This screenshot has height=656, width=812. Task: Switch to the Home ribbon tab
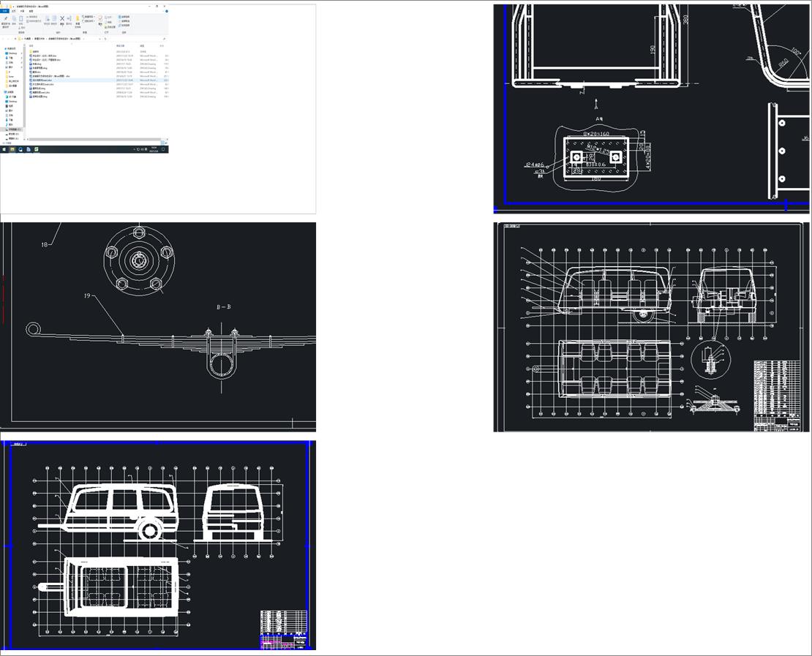pyautogui.click(x=13, y=11)
